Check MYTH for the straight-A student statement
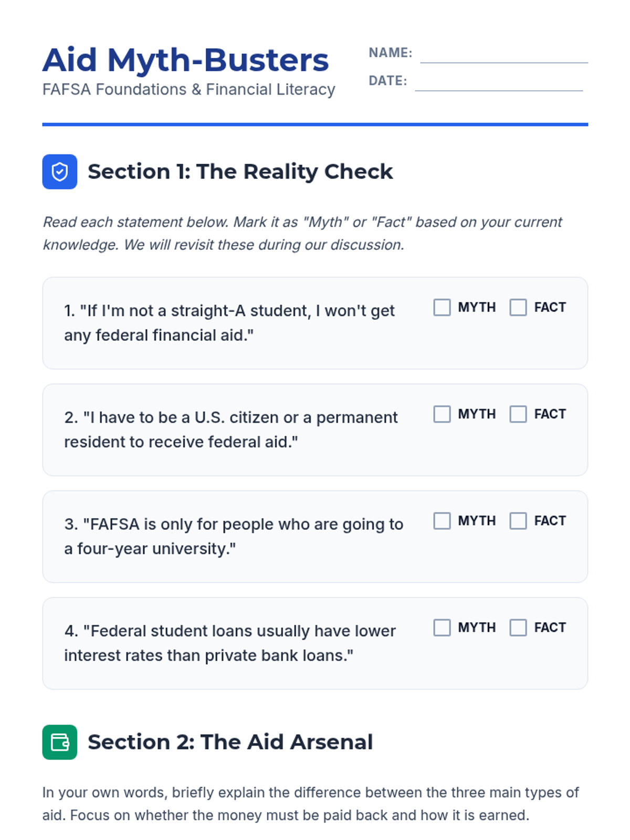This screenshot has height=840, width=630. coord(442,307)
